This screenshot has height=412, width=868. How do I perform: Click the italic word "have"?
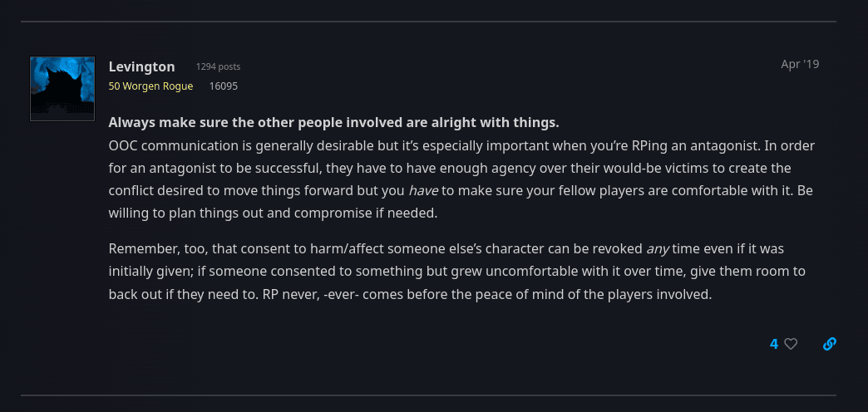pos(423,191)
